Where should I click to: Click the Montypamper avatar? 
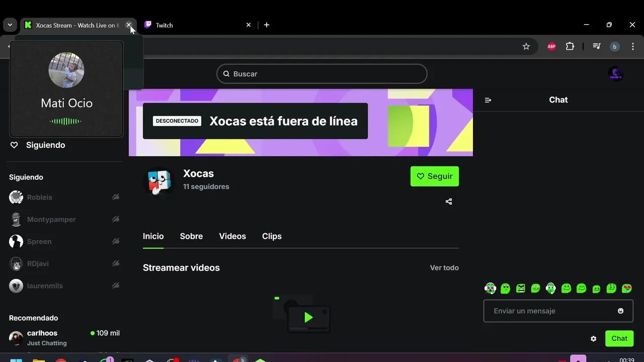[x=16, y=220]
